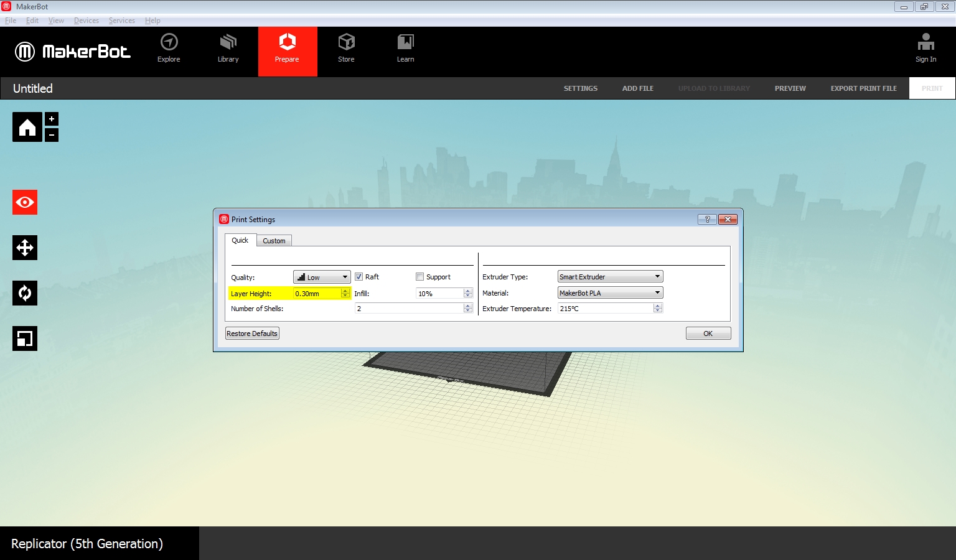Open the Explore compass icon

tap(169, 42)
